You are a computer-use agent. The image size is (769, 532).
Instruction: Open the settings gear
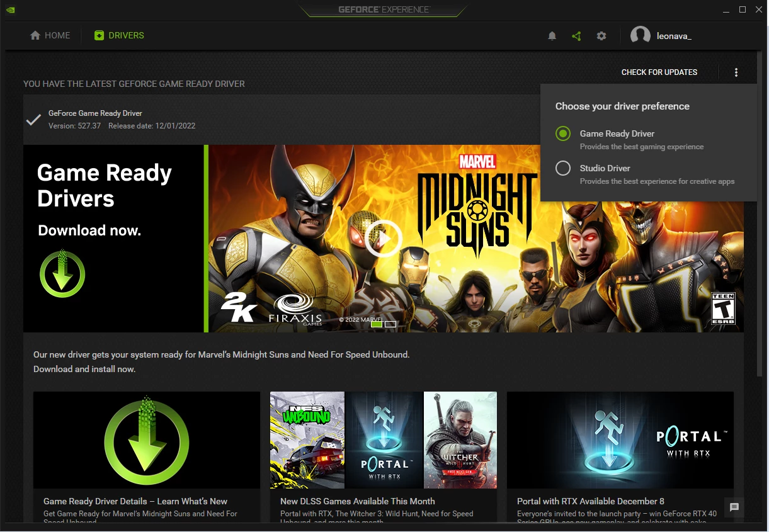coord(601,36)
